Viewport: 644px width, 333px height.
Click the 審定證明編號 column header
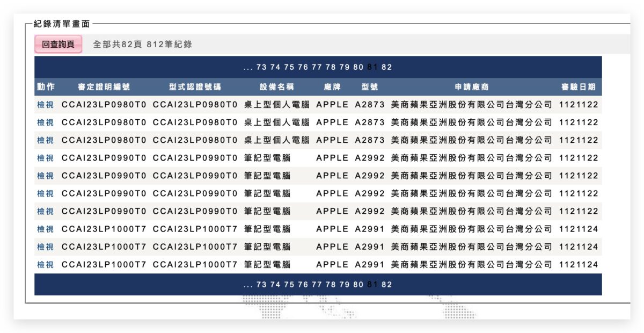[x=104, y=87]
